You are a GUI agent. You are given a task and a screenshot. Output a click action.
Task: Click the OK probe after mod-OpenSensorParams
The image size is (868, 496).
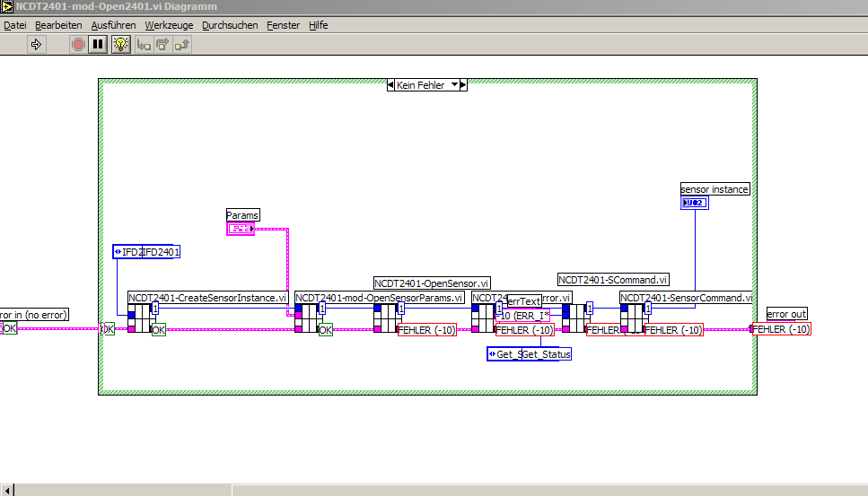click(x=326, y=330)
